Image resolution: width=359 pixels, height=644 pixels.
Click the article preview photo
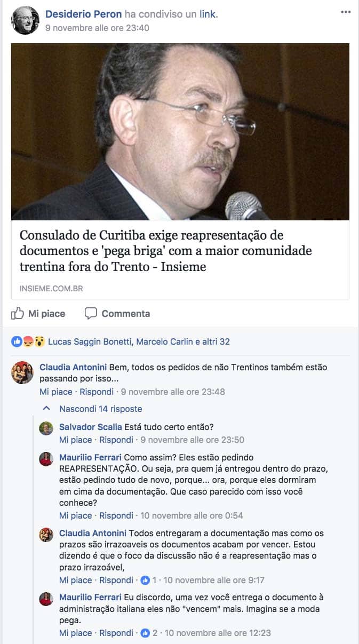(180, 132)
